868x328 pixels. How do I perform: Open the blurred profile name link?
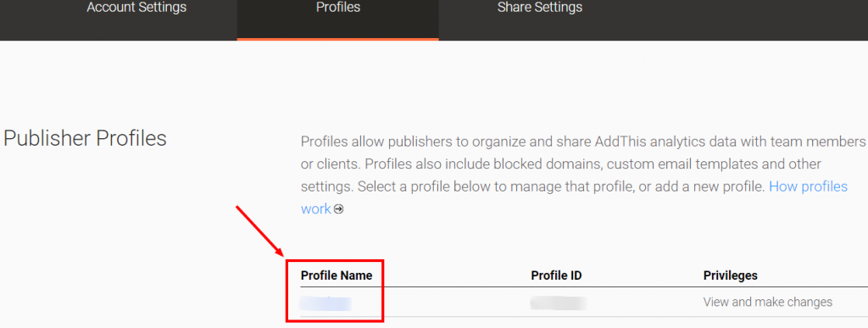coord(325,303)
